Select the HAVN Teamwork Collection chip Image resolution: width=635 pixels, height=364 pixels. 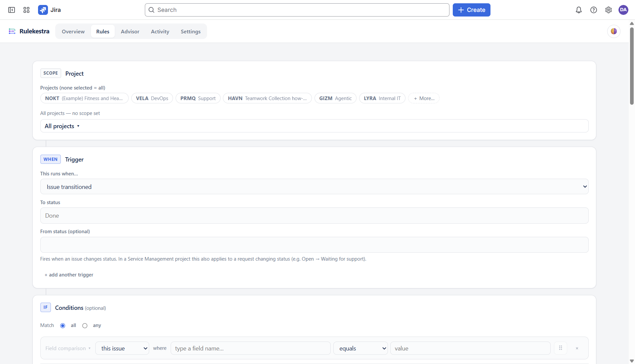[x=267, y=98]
